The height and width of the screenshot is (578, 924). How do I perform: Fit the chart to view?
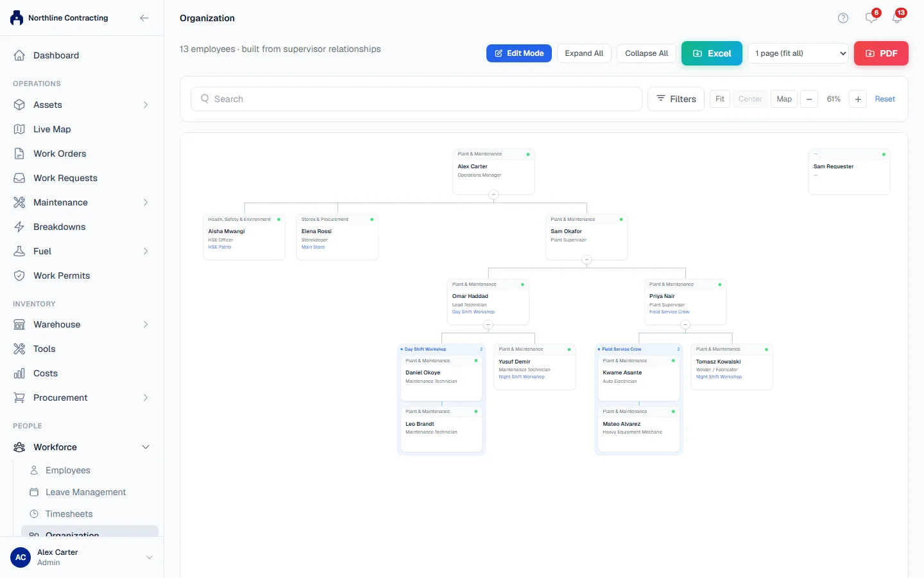pyautogui.click(x=720, y=99)
